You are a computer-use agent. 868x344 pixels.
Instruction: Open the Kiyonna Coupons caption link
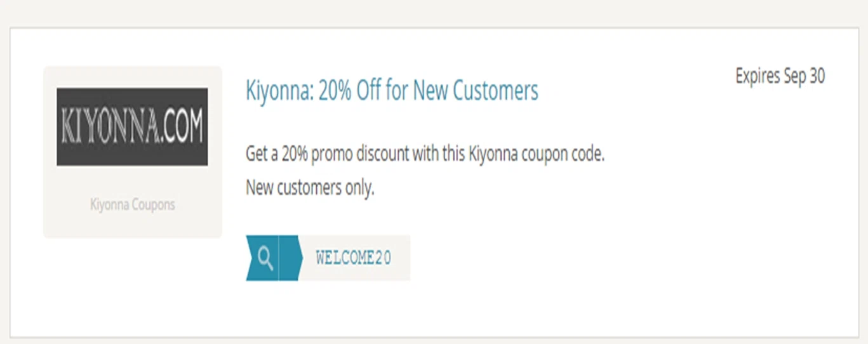132,205
